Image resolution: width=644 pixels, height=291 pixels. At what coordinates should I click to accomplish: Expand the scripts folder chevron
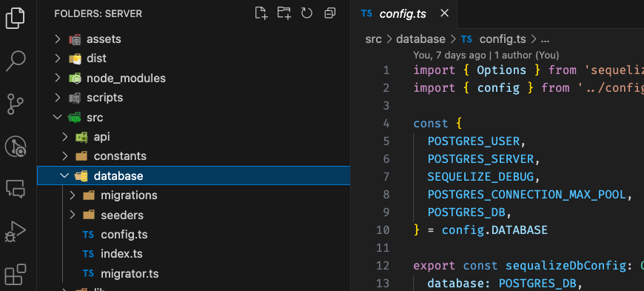pyautogui.click(x=58, y=98)
